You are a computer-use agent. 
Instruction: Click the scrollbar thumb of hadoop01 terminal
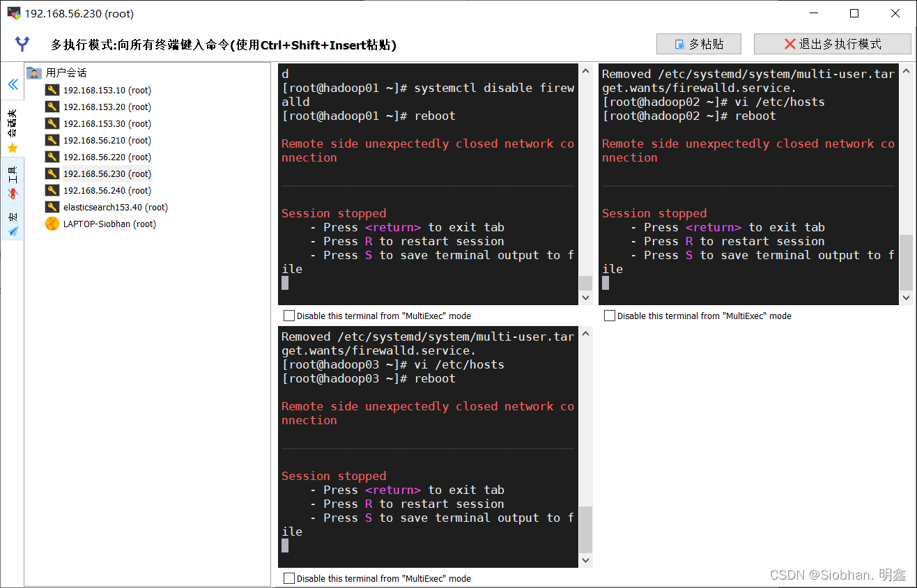point(585,283)
